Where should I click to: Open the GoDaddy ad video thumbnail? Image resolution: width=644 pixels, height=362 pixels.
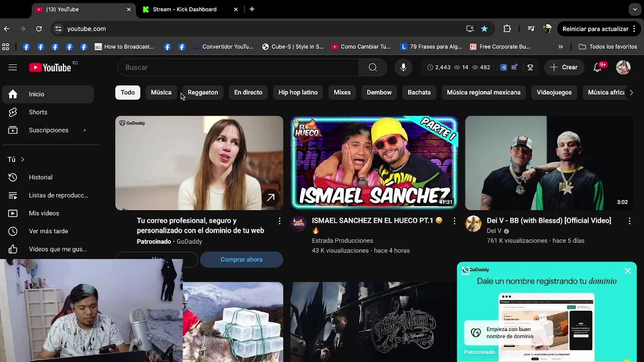[199, 163]
